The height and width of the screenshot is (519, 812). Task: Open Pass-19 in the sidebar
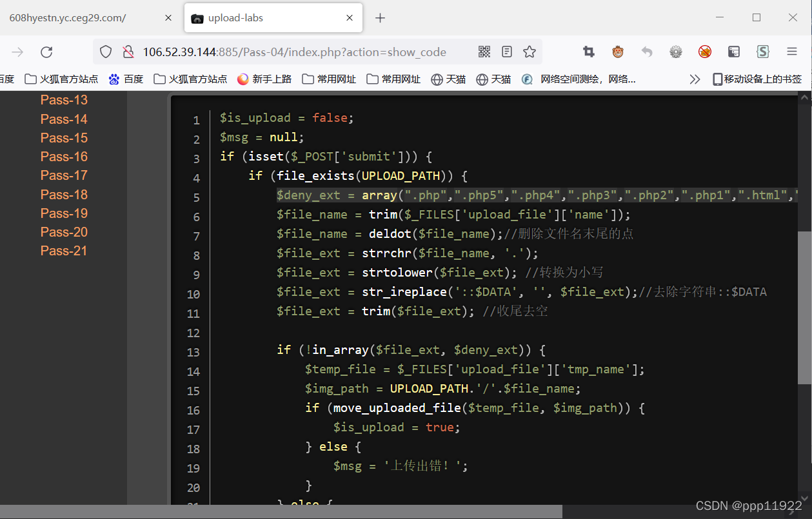tap(64, 213)
